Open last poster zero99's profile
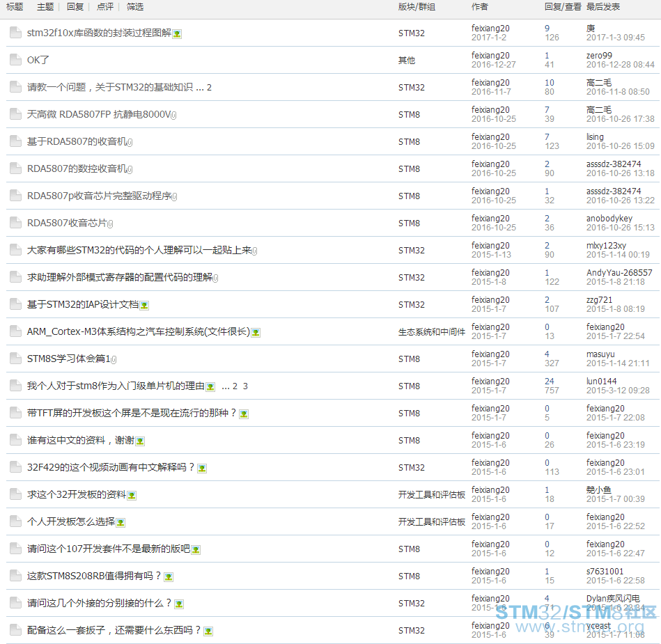This screenshot has width=661, height=644. click(x=599, y=56)
